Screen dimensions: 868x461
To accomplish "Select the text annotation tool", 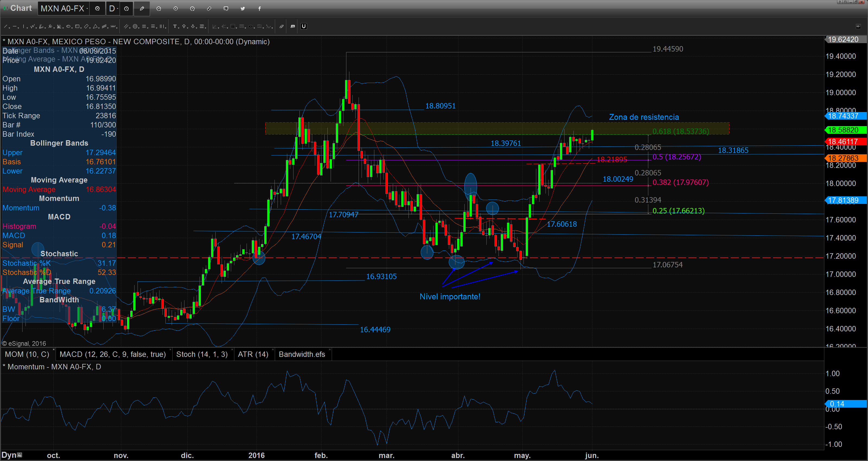I will click(175, 26).
